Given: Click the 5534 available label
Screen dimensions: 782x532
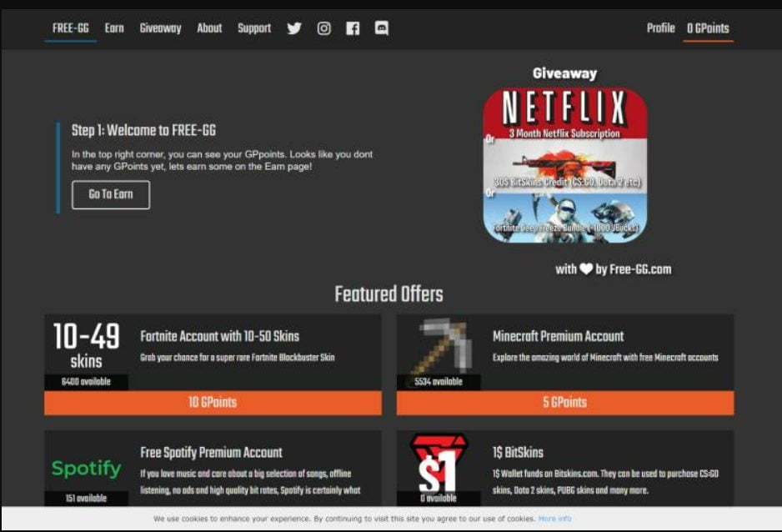Looking at the screenshot, I should point(439,382).
